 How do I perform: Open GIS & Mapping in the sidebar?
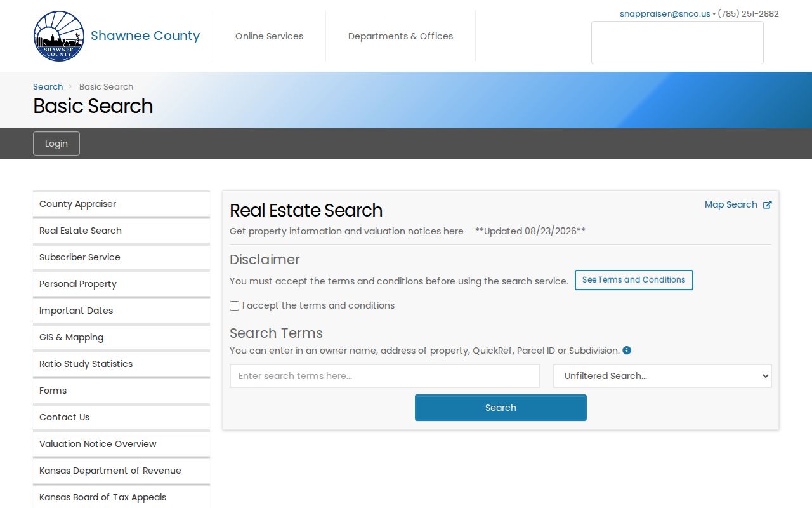[121, 337]
